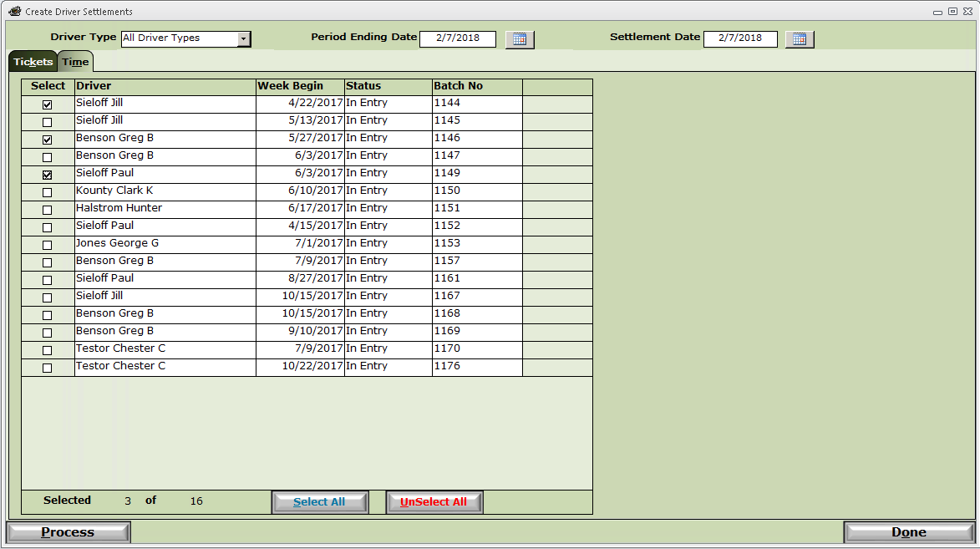Focus the Settlement Date input field
The width and height of the screenshot is (980, 549).
tap(740, 38)
